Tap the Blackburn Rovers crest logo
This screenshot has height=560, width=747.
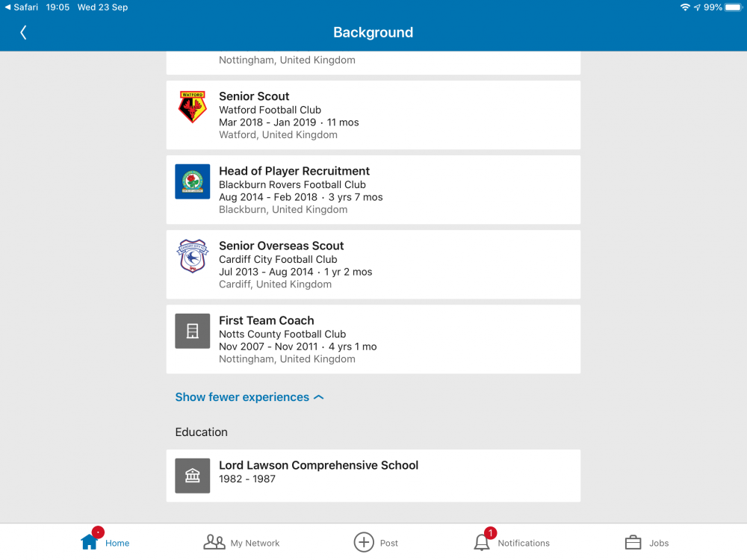click(192, 181)
